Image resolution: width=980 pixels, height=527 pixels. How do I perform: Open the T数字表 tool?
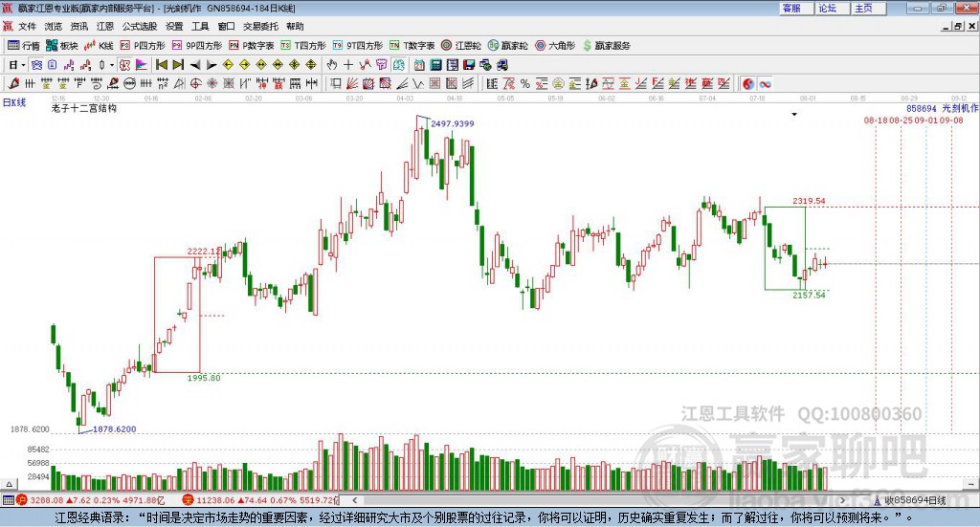coord(412,46)
